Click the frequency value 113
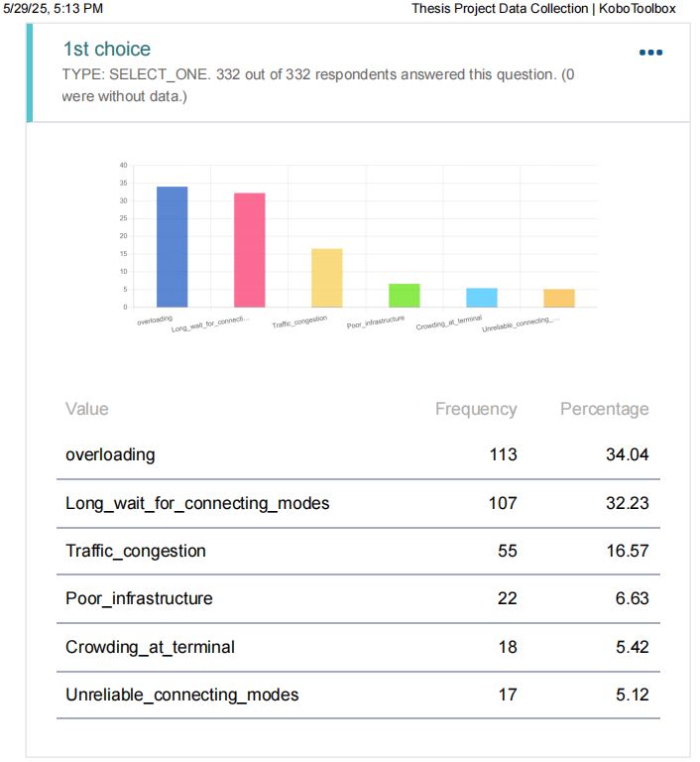700x762 pixels. [503, 454]
